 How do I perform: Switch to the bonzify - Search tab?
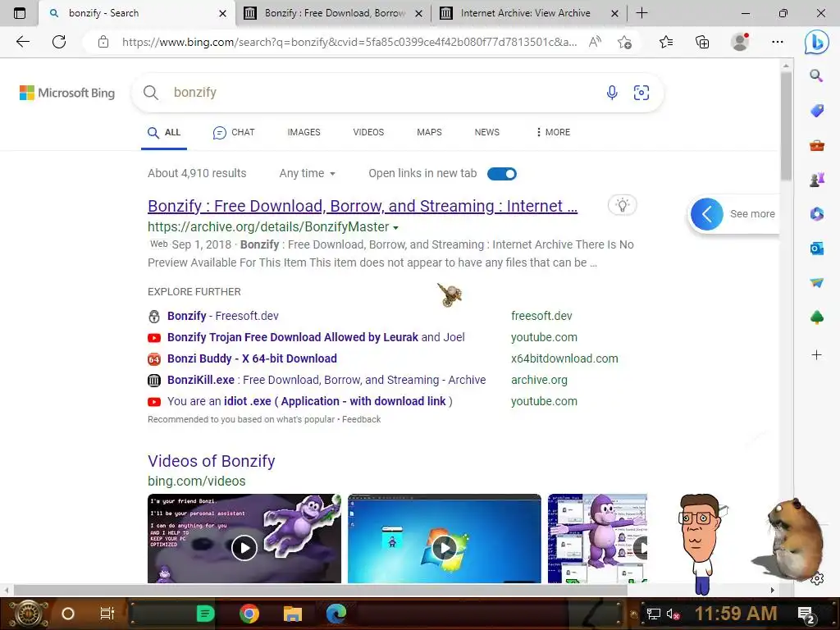[137, 13]
